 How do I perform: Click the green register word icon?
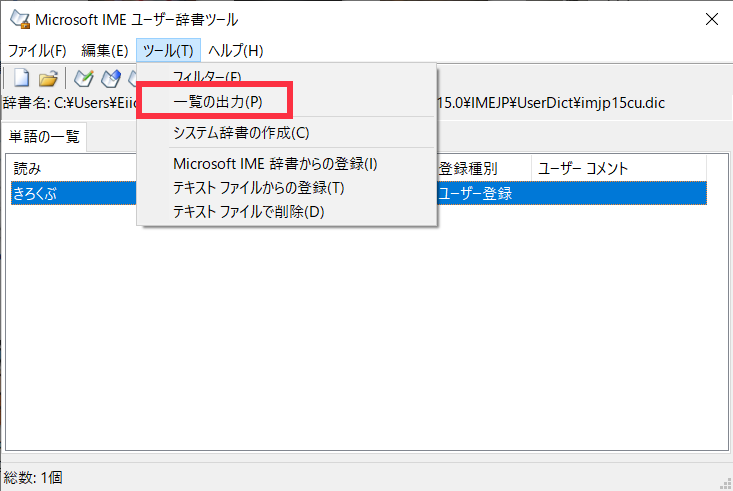(x=84, y=78)
